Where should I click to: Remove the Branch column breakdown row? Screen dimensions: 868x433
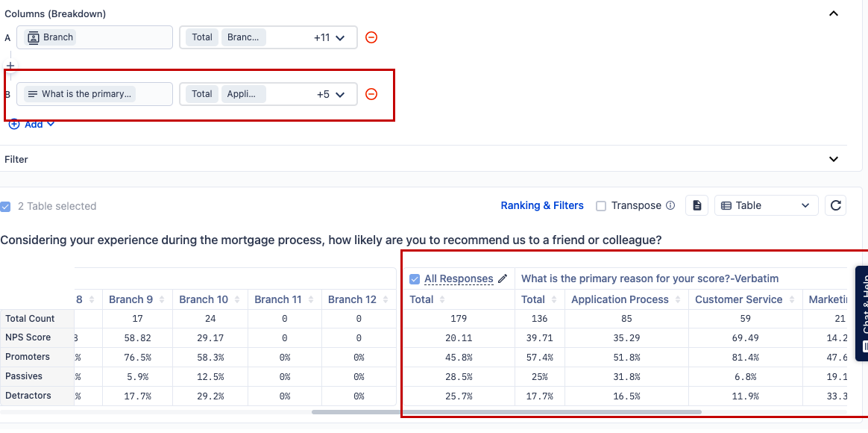pyautogui.click(x=371, y=37)
